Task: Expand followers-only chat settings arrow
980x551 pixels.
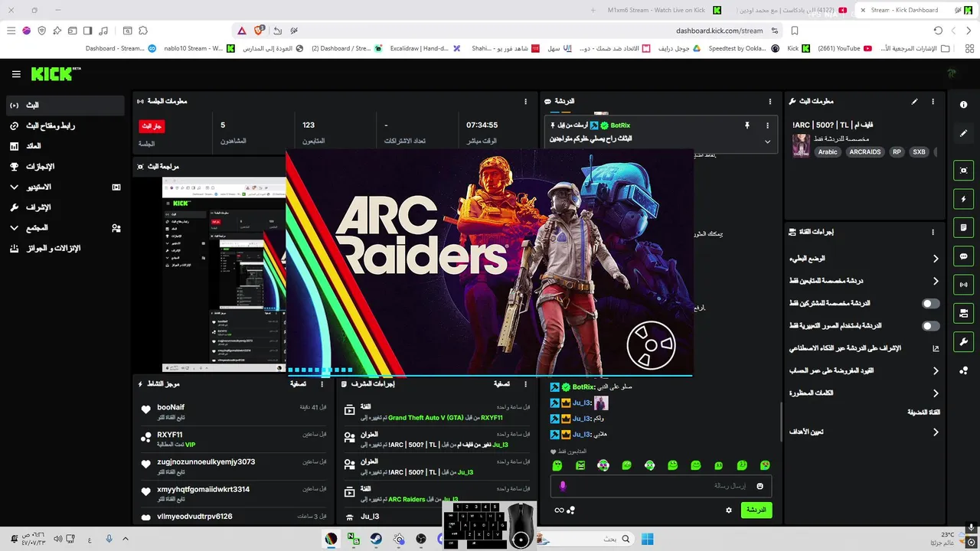Action: (x=935, y=281)
